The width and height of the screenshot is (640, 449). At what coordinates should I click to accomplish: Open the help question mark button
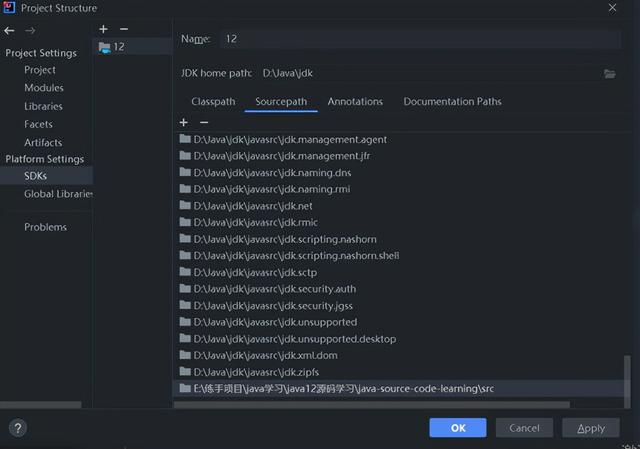point(18,428)
